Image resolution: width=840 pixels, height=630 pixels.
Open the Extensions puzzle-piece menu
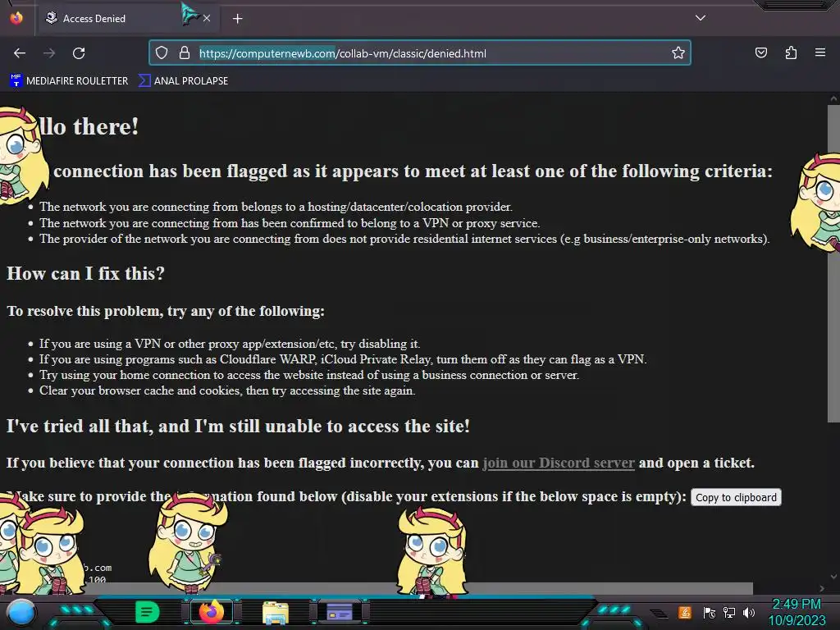click(x=791, y=53)
